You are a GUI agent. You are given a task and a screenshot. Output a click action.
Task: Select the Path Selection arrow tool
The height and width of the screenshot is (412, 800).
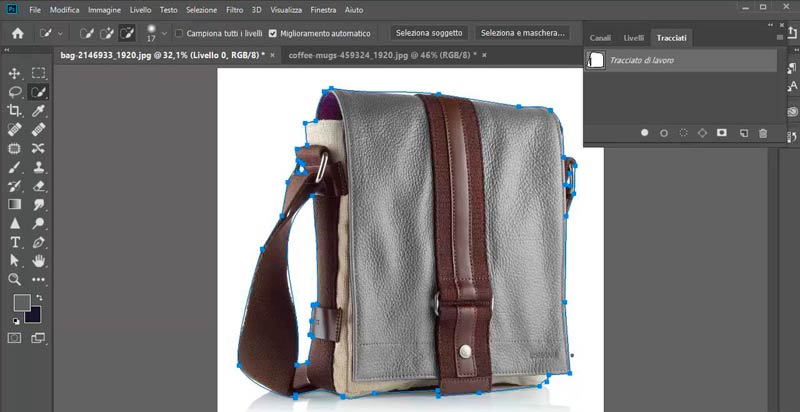click(14, 261)
